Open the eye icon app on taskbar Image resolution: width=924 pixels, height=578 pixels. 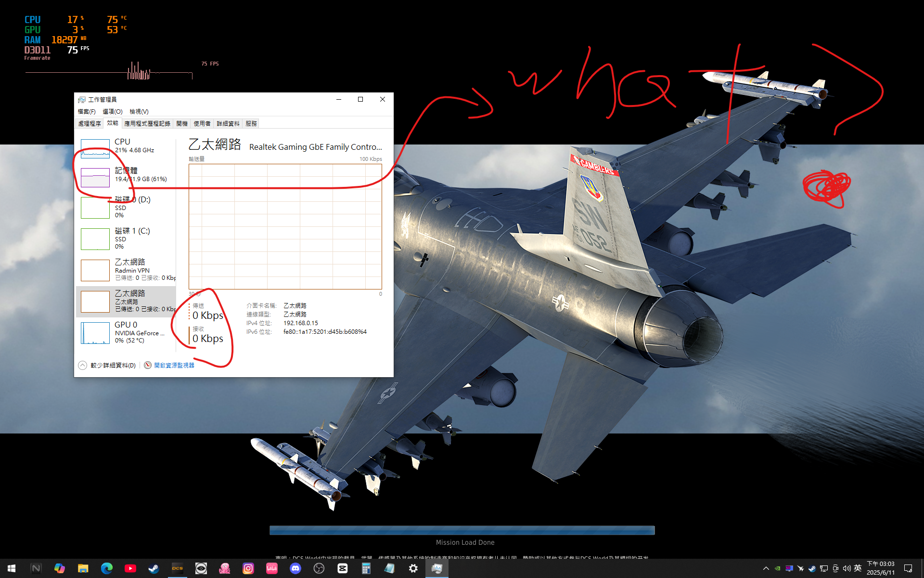pos(201,568)
